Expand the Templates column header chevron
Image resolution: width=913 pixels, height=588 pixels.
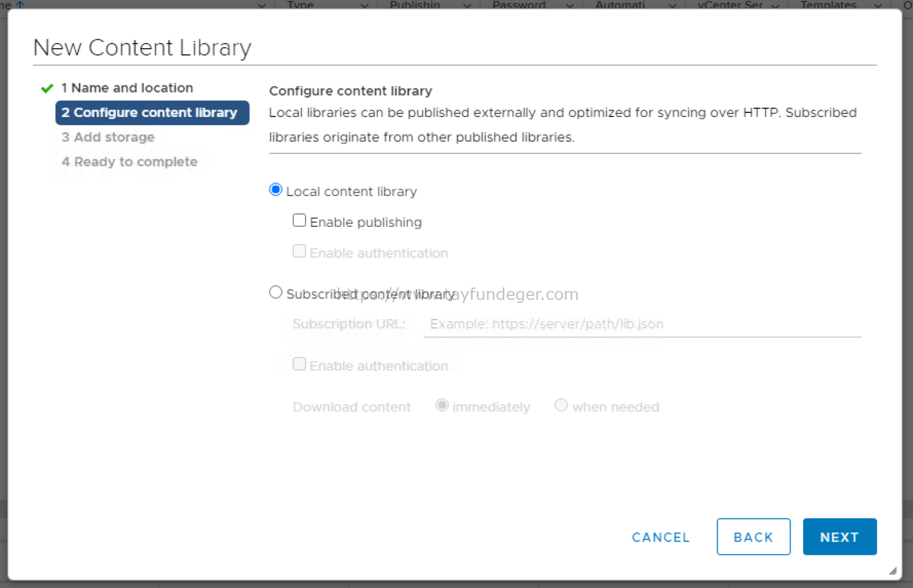coord(877,5)
